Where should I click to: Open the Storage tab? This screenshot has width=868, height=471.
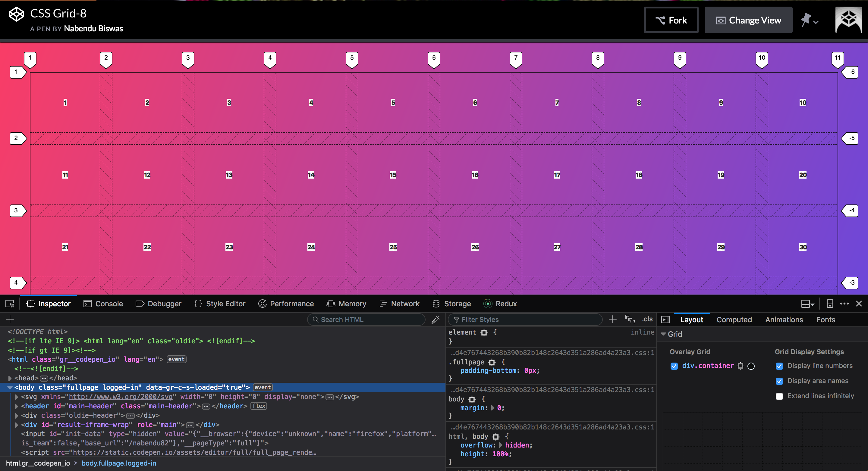(451, 304)
